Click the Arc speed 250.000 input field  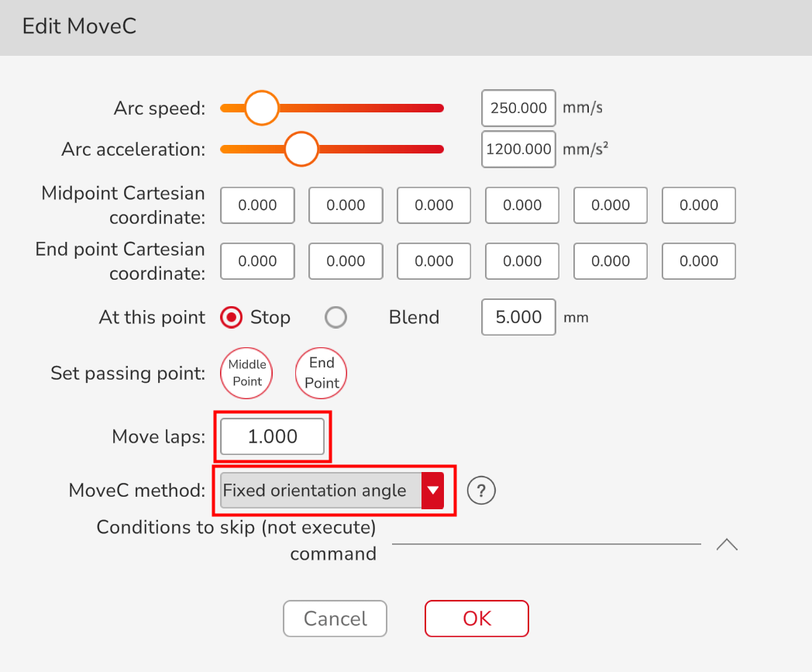pyautogui.click(x=518, y=108)
